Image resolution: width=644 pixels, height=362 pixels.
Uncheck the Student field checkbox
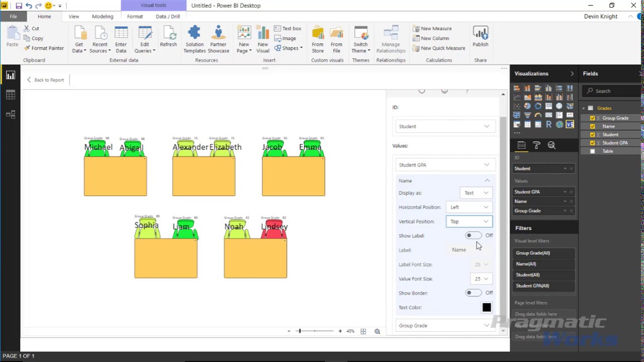(x=593, y=135)
